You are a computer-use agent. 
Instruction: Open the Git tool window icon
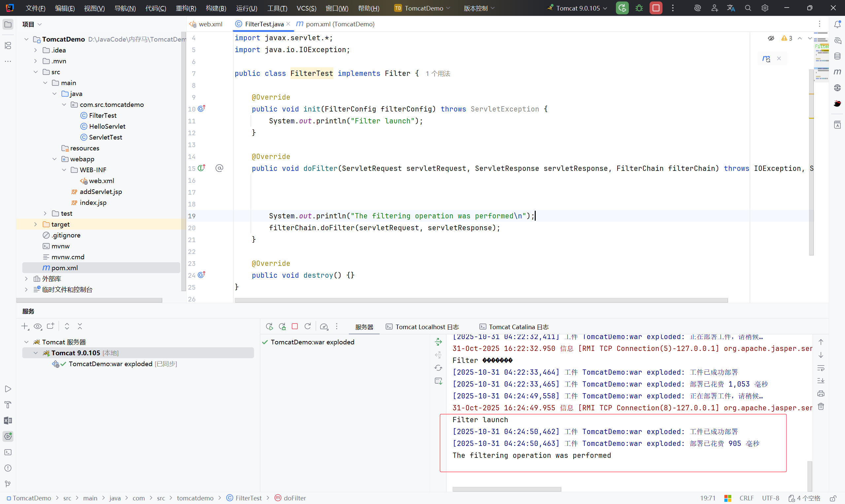click(8, 484)
